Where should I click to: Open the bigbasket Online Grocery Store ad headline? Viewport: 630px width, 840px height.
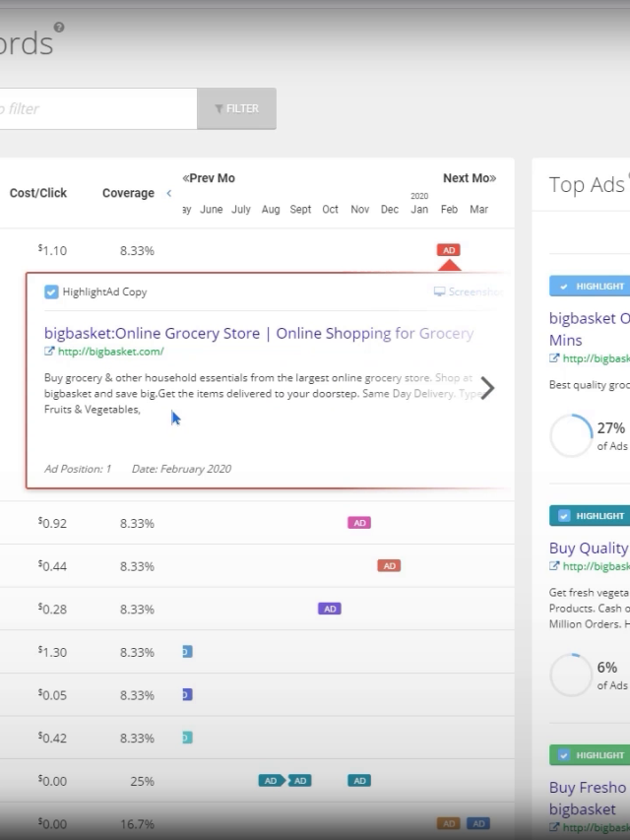[259, 333]
